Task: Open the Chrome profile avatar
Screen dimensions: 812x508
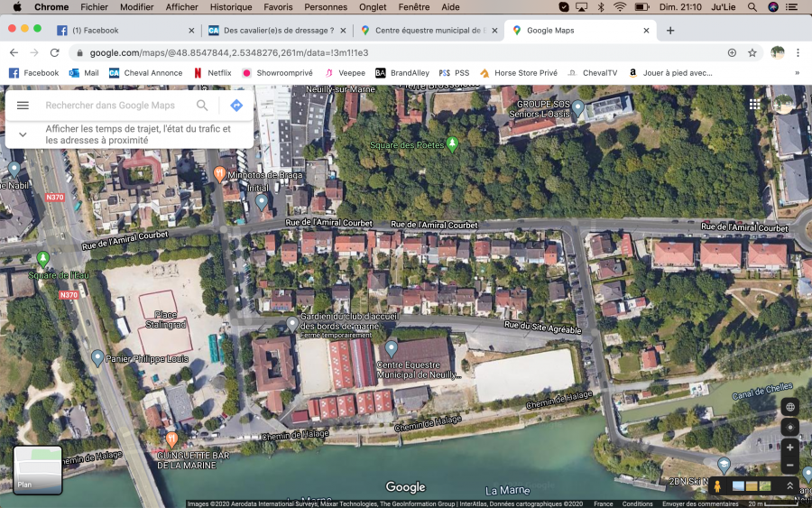Action: coord(778,53)
